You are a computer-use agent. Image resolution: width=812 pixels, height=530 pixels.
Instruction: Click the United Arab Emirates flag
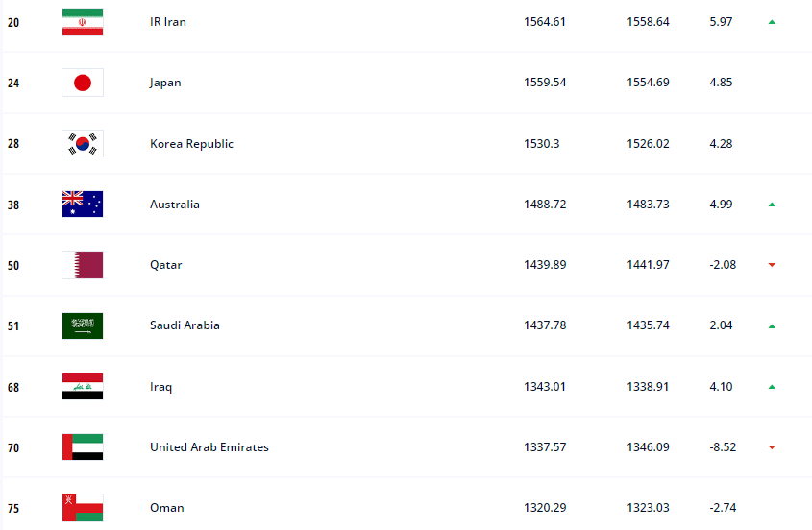(x=82, y=447)
